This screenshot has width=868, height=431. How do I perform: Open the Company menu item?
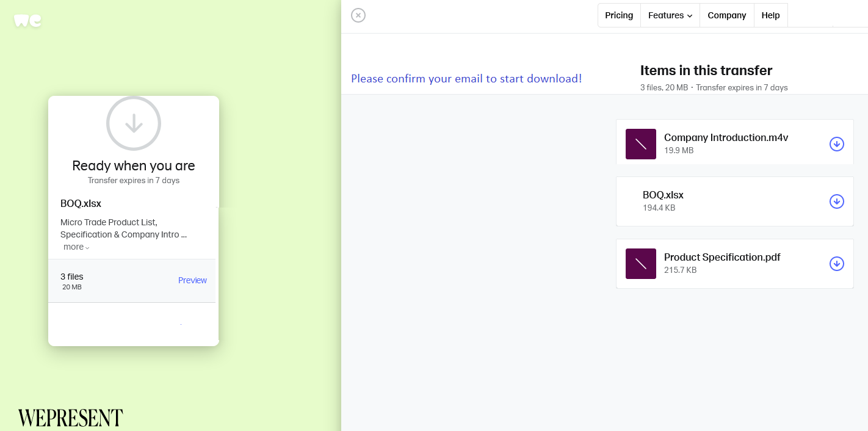[x=726, y=15]
